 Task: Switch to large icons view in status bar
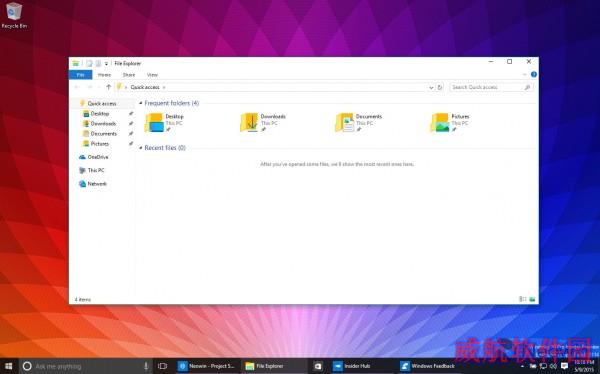[532, 299]
